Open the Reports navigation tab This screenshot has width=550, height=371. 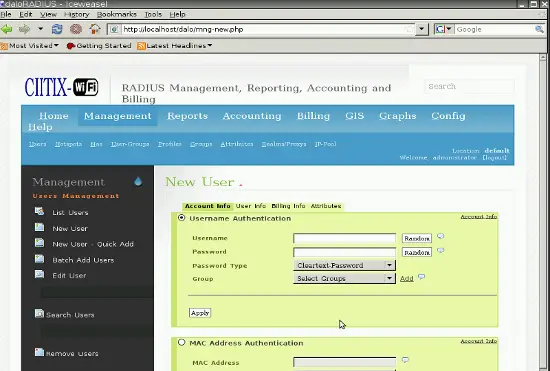(x=187, y=116)
